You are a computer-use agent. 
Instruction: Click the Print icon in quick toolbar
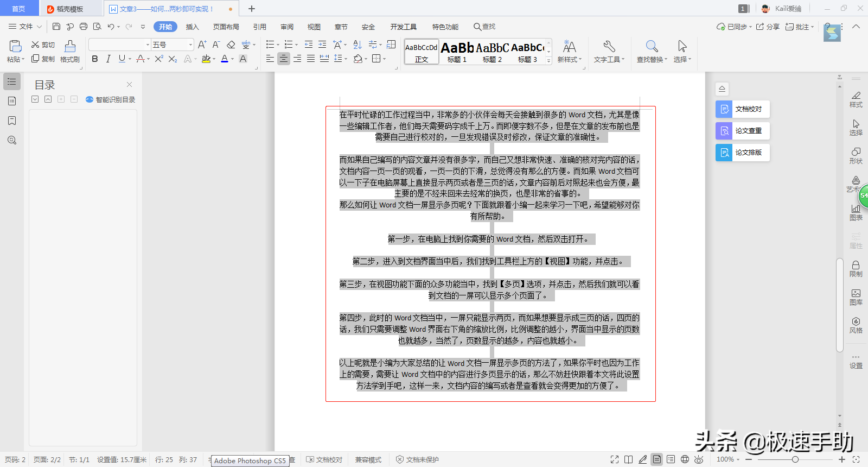click(84, 27)
